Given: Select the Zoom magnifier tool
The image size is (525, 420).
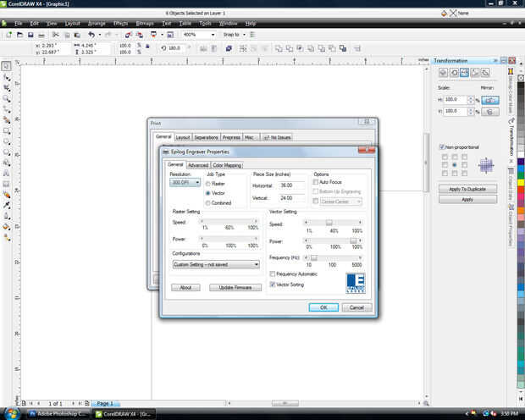Looking at the screenshot, I should 7,99.
